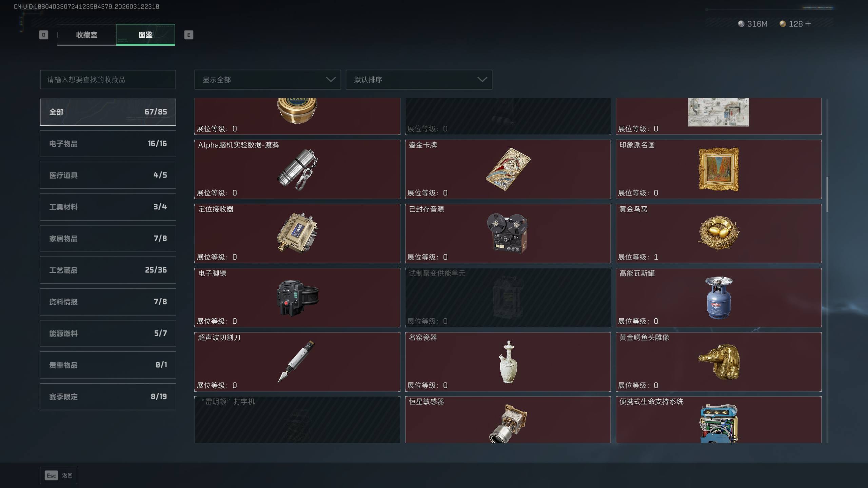Select the Alpha脑机实验数据-渡鸦 flash drive icon
The height and width of the screenshot is (488, 868).
(297, 169)
